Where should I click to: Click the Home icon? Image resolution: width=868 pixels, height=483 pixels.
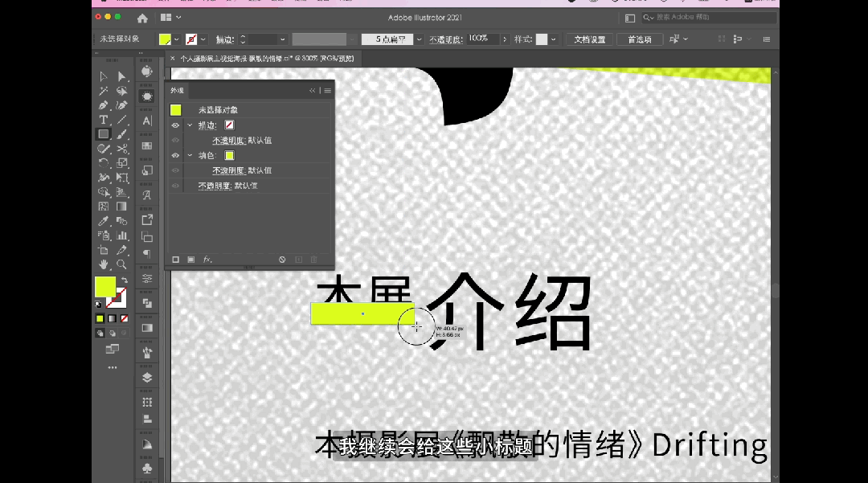click(142, 18)
